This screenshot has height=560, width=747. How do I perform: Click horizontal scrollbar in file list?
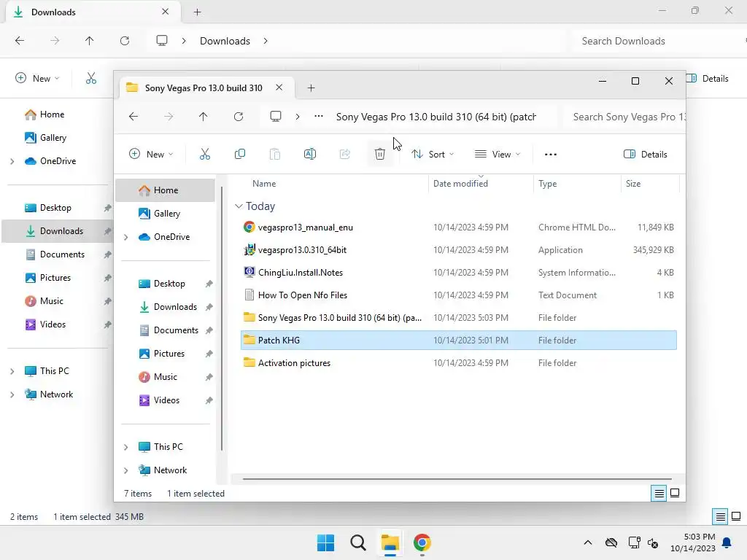pyautogui.click(x=457, y=479)
